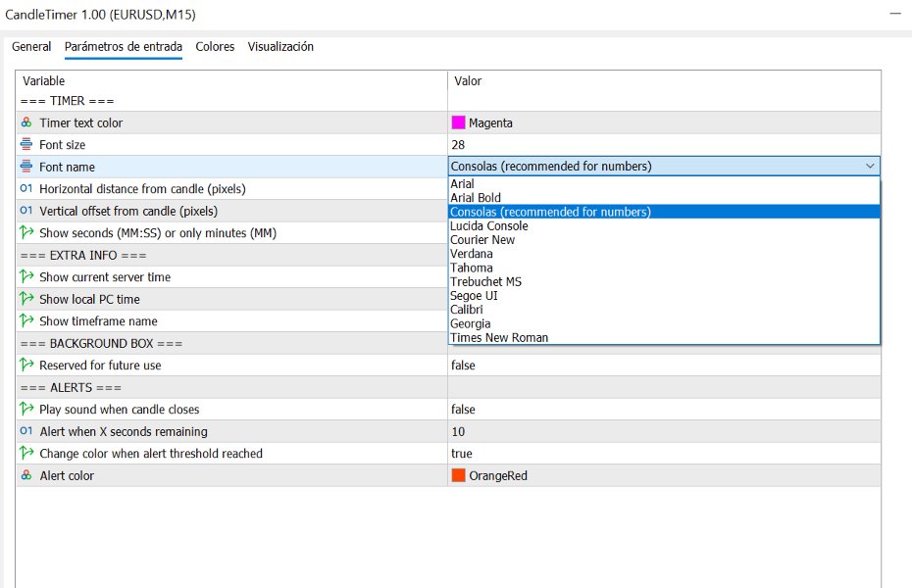Click the Magenta color swatch
Viewport: 912px width, 588px height.
(458, 122)
